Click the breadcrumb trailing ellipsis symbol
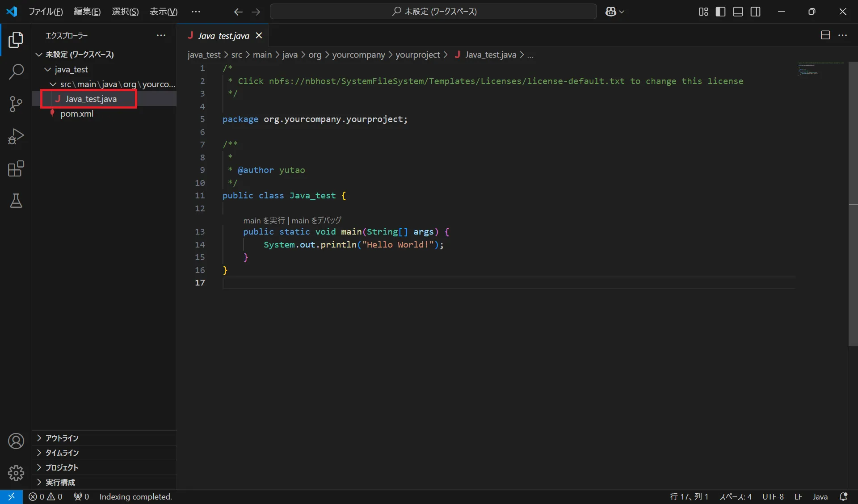The image size is (858, 504). [530, 55]
